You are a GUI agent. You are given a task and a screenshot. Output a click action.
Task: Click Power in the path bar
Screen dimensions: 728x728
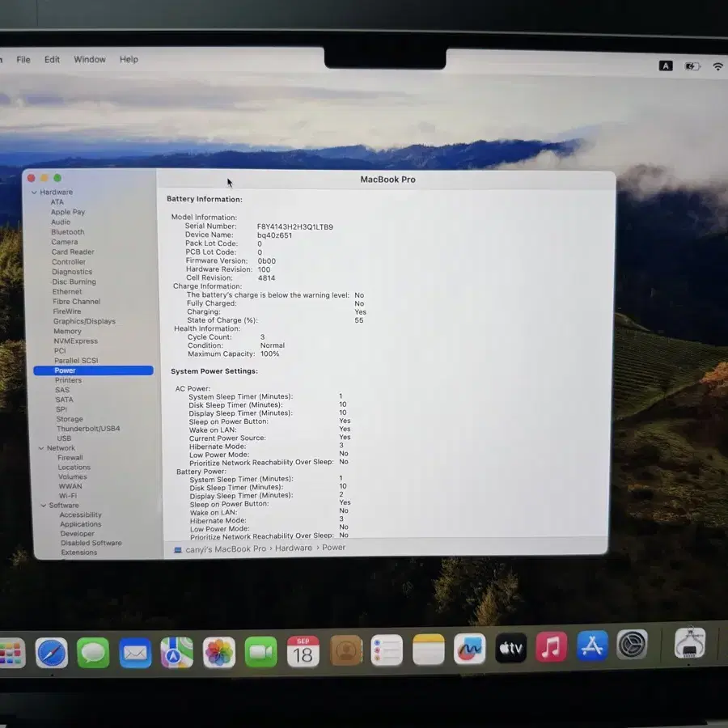click(x=334, y=548)
